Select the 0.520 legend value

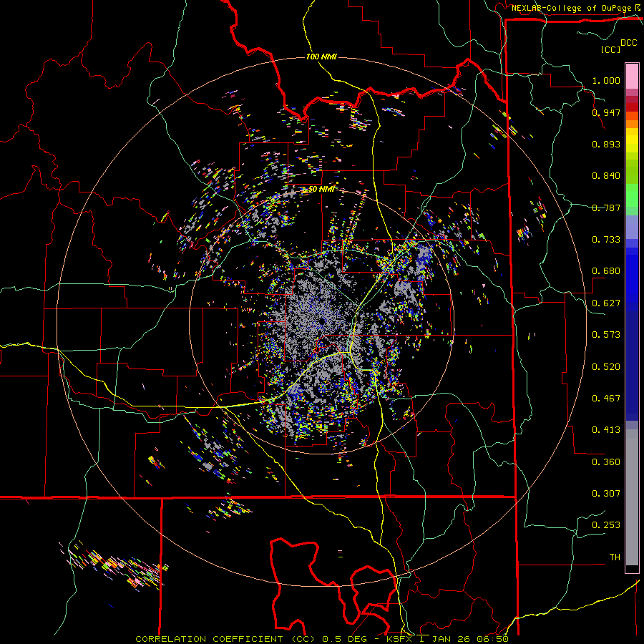click(x=606, y=367)
